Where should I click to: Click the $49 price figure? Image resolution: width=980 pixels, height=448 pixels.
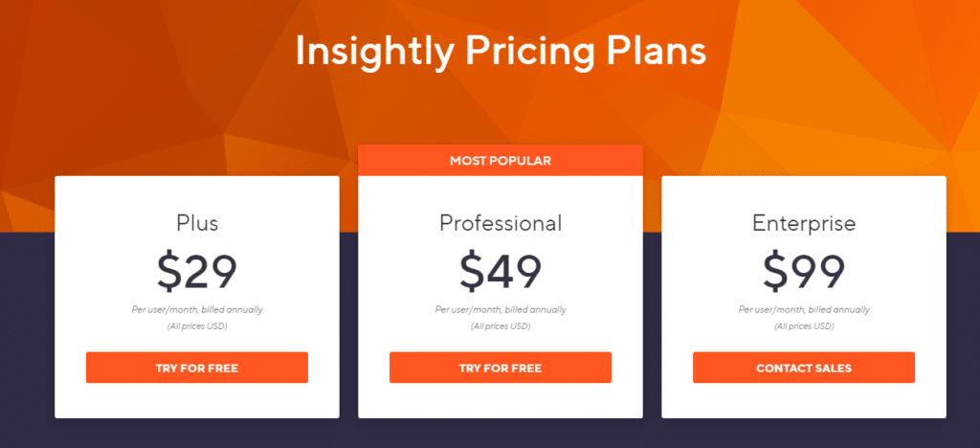500,272
